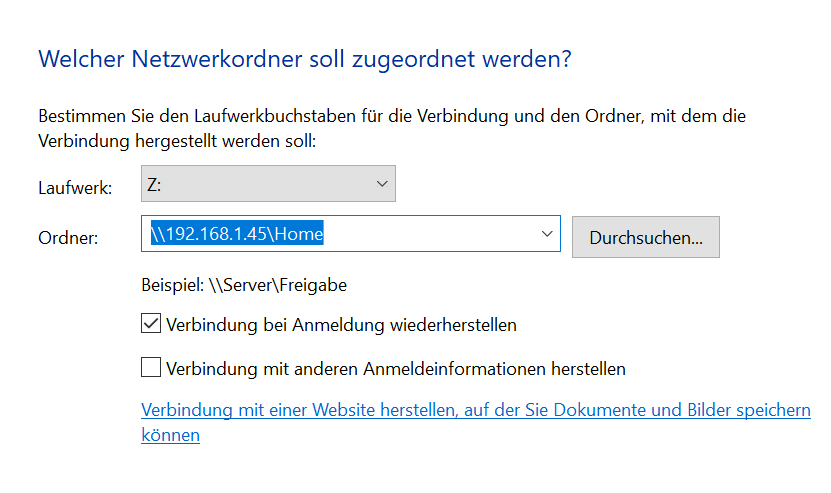The image size is (831, 493).
Task: Select the Z: drive letter value
Action: click(157, 184)
